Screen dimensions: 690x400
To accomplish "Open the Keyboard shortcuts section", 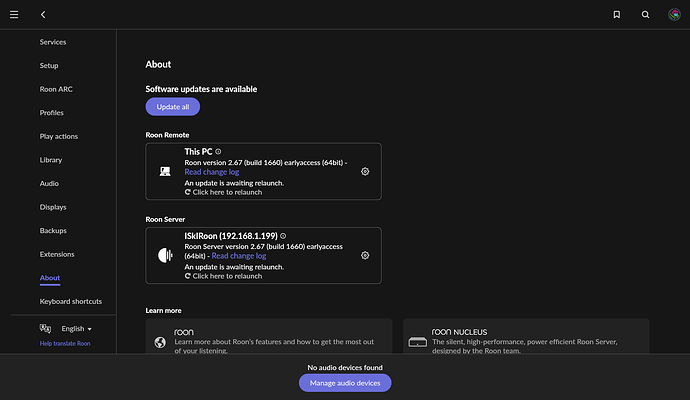I will point(70,301).
